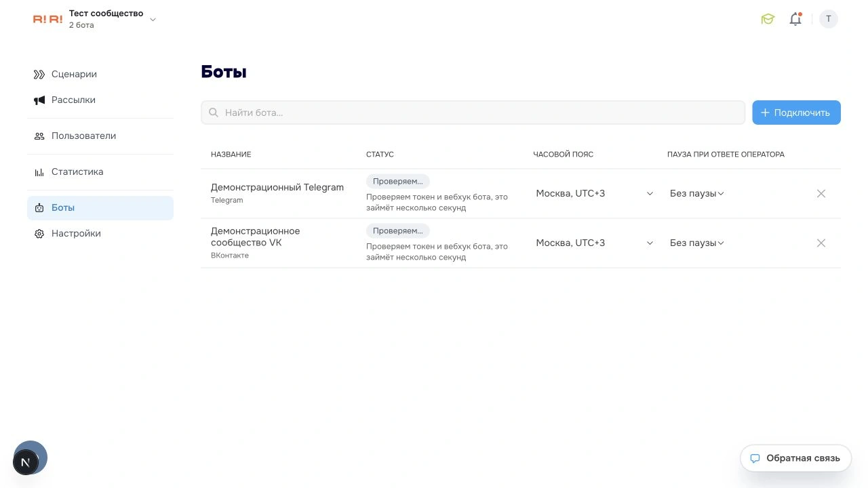Open Настройки menu item

[x=100, y=234]
